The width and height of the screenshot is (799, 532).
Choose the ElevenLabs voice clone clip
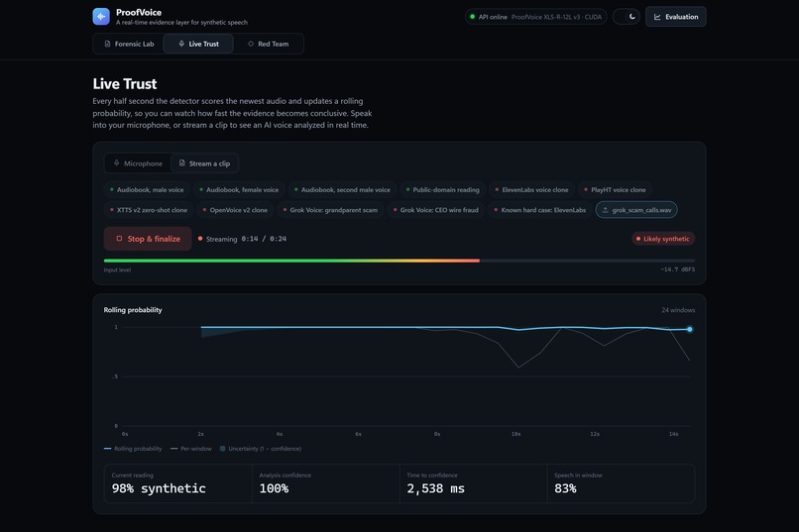click(x=532, y=190)
